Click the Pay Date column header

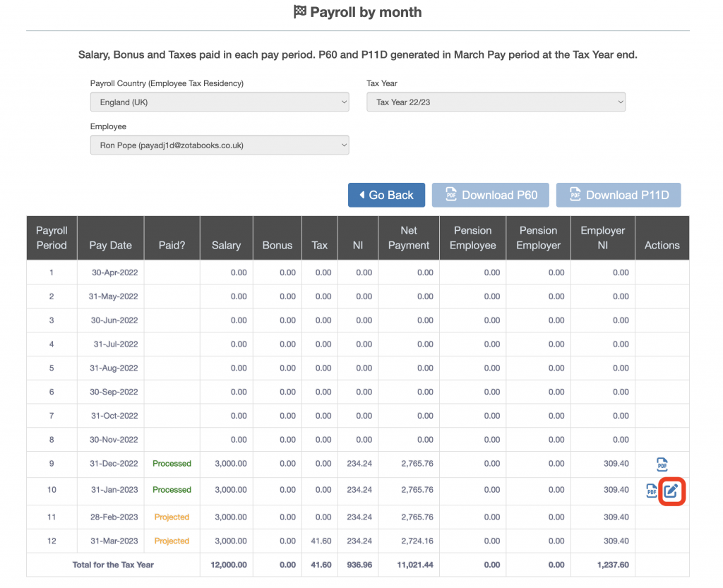coord(110,245)
